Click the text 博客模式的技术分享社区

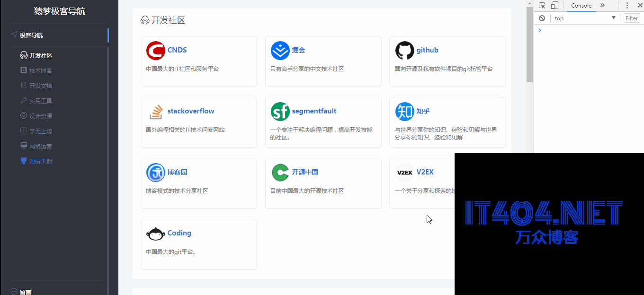177,191
